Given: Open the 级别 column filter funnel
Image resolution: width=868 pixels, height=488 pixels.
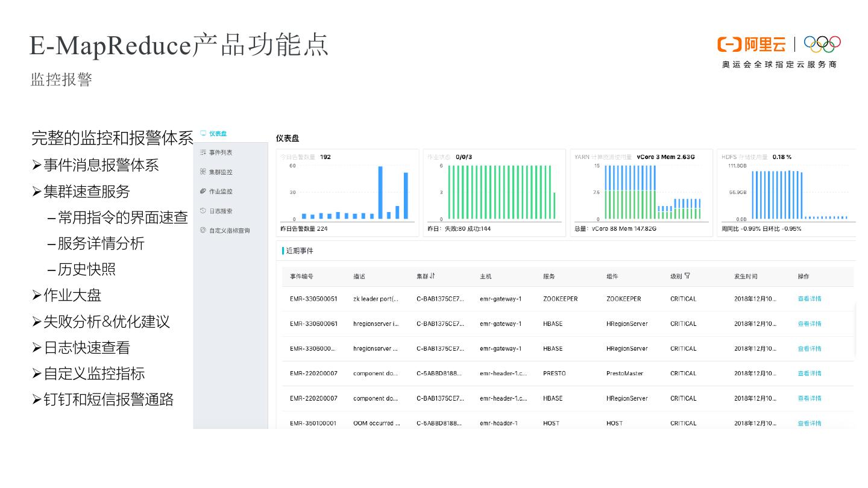Looking at the screenshot, I should [687, 277].
